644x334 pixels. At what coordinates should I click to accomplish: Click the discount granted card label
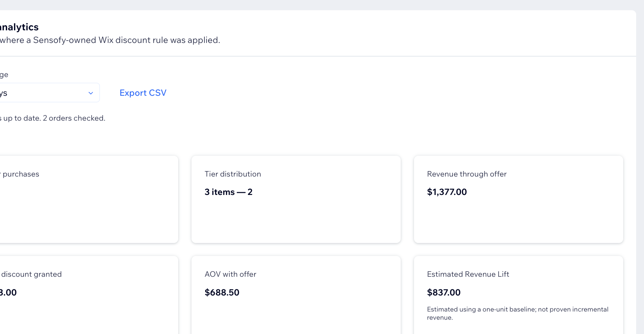pos(31,274)
